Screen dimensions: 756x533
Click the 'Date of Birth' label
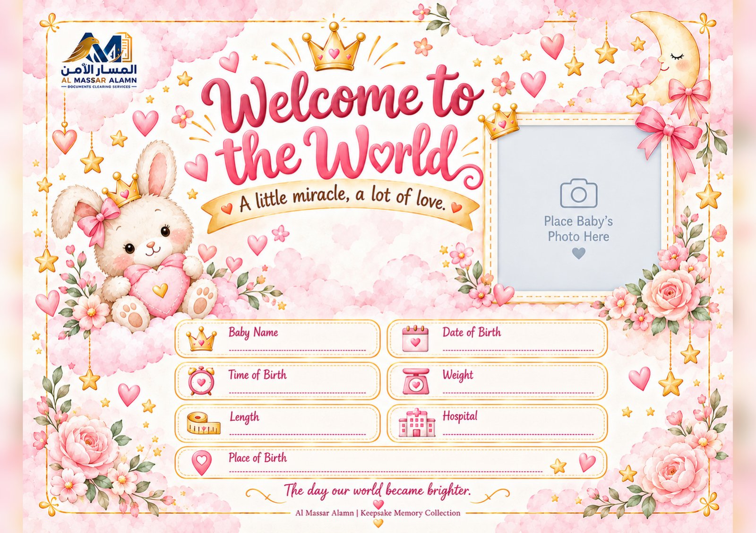[x=472, y=332]
